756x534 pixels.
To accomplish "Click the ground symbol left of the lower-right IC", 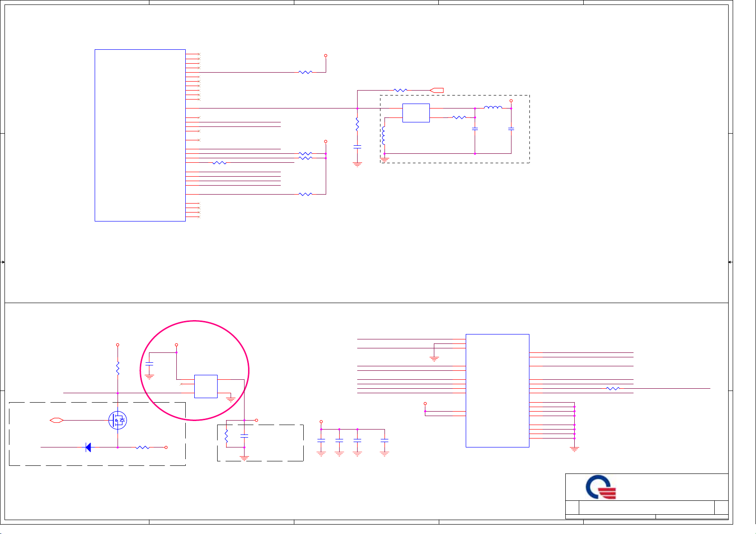I will click(434, 359).
